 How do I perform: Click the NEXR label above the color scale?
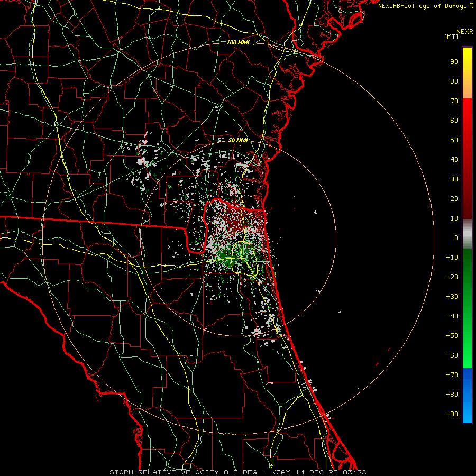click(x=464, y=32)
